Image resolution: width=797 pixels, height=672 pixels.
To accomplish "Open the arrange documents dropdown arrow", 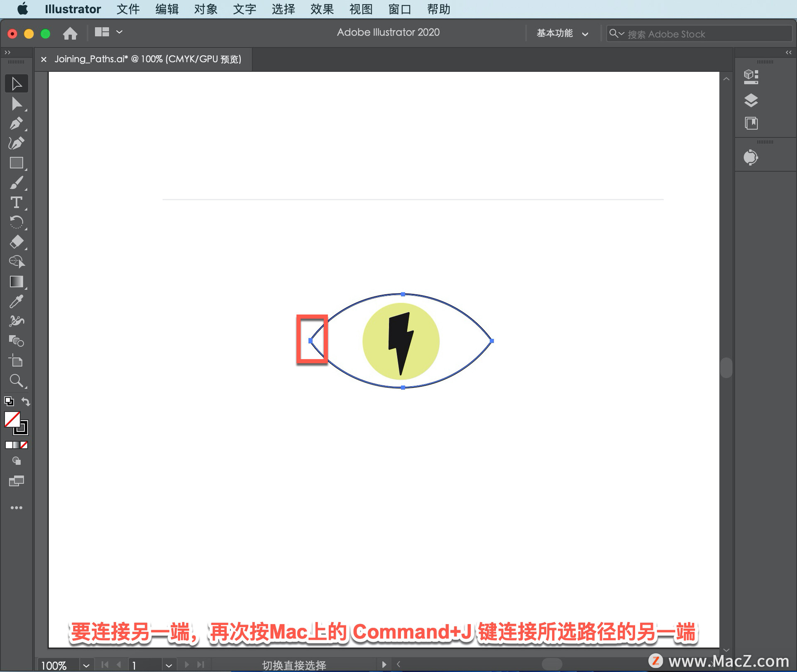I will click(120, 32).
